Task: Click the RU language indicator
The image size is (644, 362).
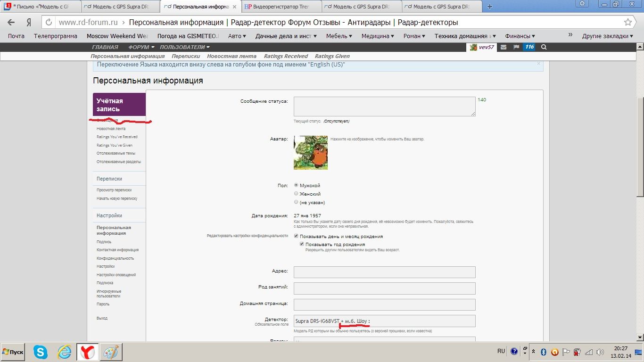Action: pos(501,351)
